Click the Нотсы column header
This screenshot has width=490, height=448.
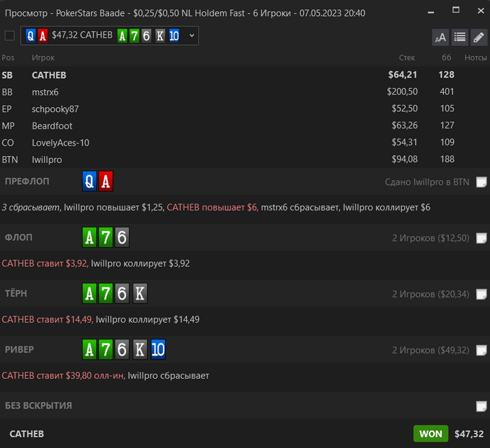click(475, 58)
